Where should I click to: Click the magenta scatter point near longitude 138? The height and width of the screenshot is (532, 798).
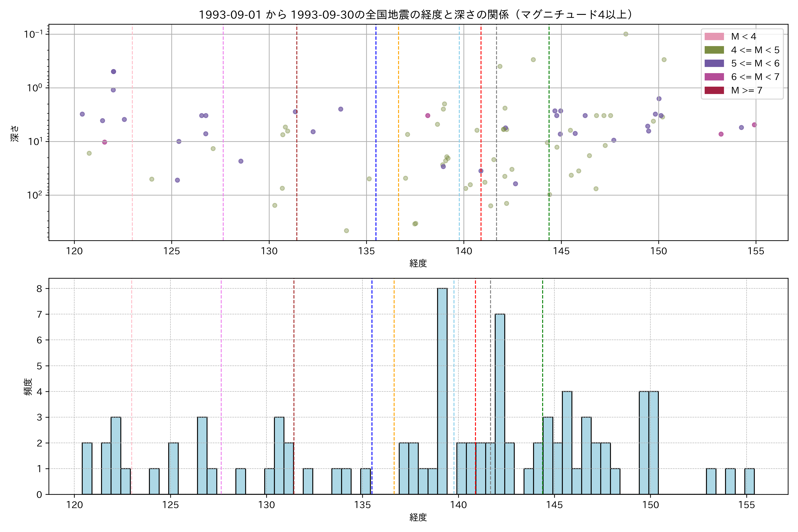pyautogui.click(x=428, y=116)
